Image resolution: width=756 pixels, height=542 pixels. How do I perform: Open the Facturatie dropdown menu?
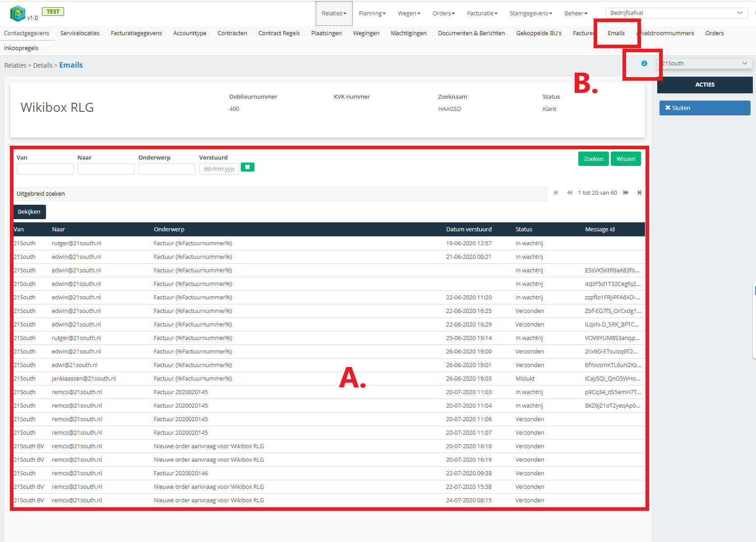(x=482, y=14)
